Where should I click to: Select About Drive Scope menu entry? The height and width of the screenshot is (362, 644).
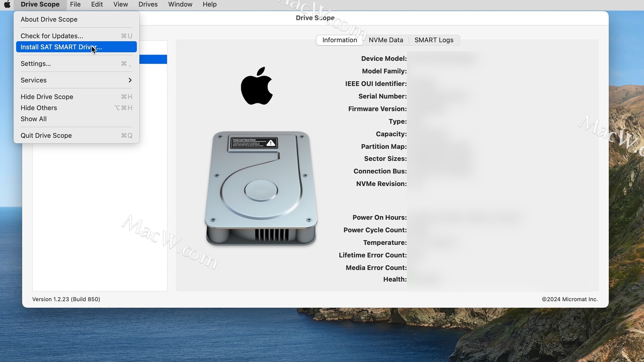click(49, 19)
